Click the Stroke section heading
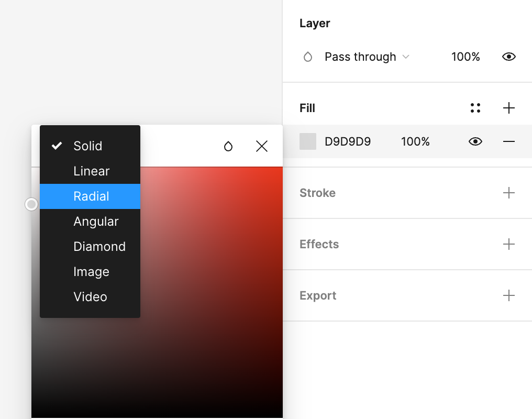Viewport: 532px width, 419px height. [317, 193]
